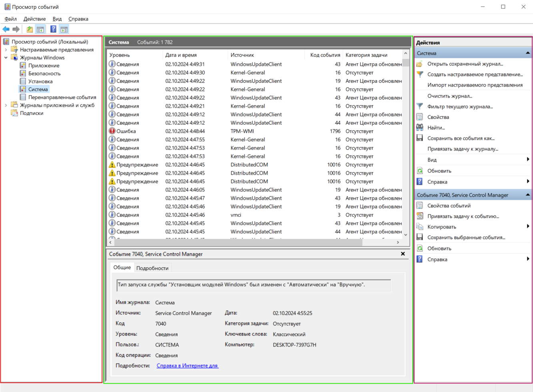The image size is (533, 392).
Task: Expand the Настраиваемые представления tree node
Action: (x=6, y=50)
